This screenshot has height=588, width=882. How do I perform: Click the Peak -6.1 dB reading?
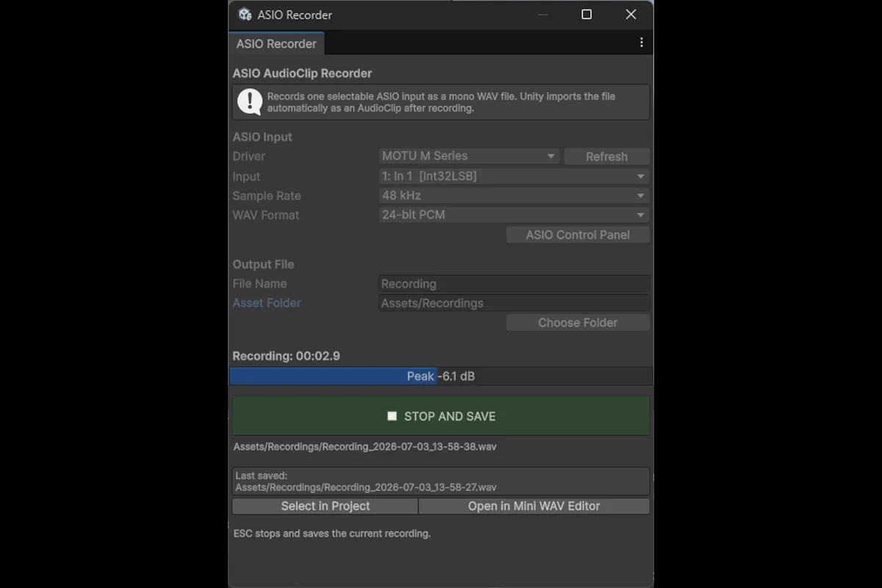pos(441,376)
